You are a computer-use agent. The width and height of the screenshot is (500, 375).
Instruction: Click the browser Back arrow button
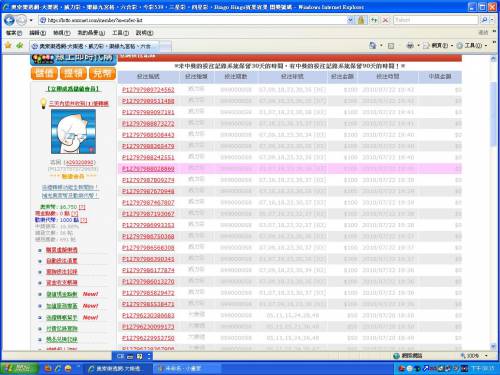click(9, 20)
